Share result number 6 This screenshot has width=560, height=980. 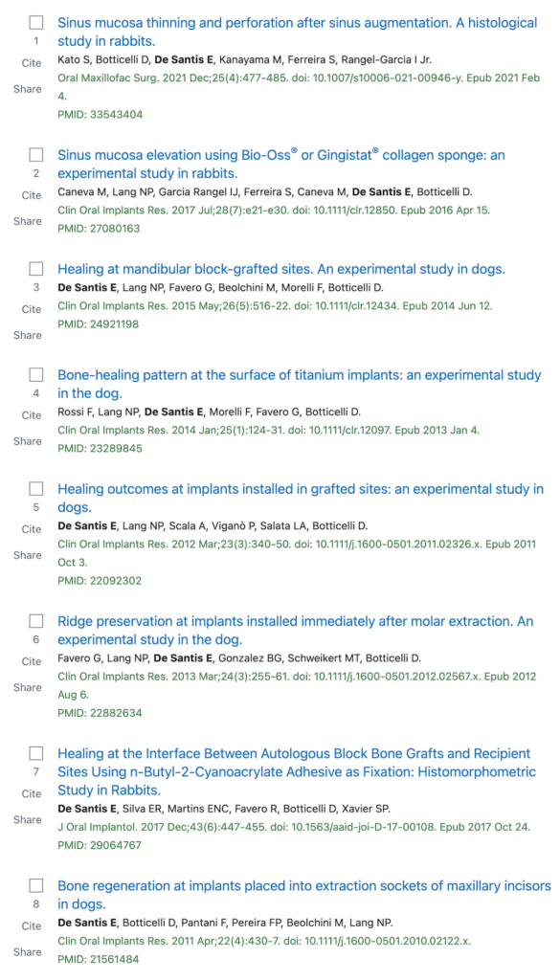tap(28, 687)
